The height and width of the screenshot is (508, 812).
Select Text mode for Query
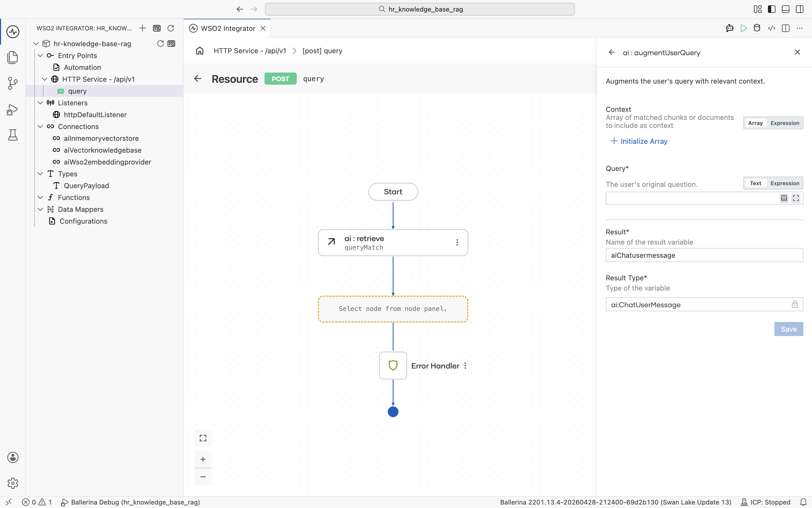[x=755, y=183]
